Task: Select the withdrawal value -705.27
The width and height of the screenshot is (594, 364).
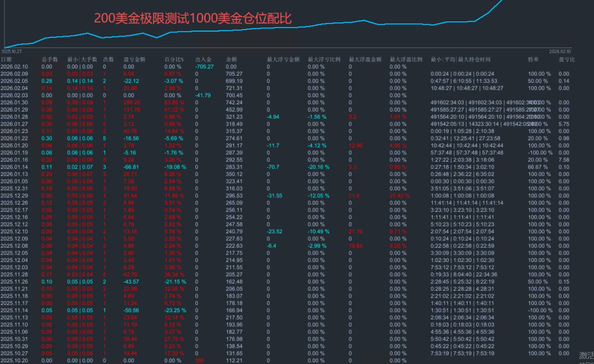Action: (x=204, y=67)
